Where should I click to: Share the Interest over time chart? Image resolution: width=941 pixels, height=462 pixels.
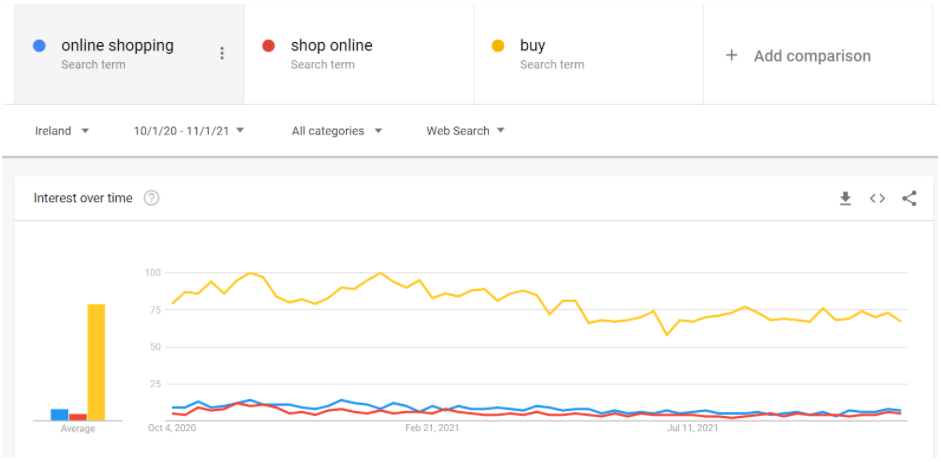tap(909, 198)
